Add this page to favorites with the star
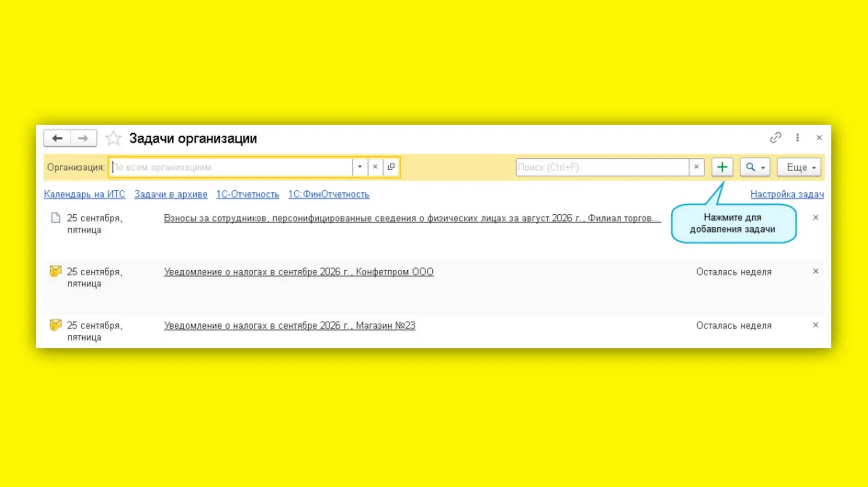Screen dimensions: 868x487 click(113, 138)
